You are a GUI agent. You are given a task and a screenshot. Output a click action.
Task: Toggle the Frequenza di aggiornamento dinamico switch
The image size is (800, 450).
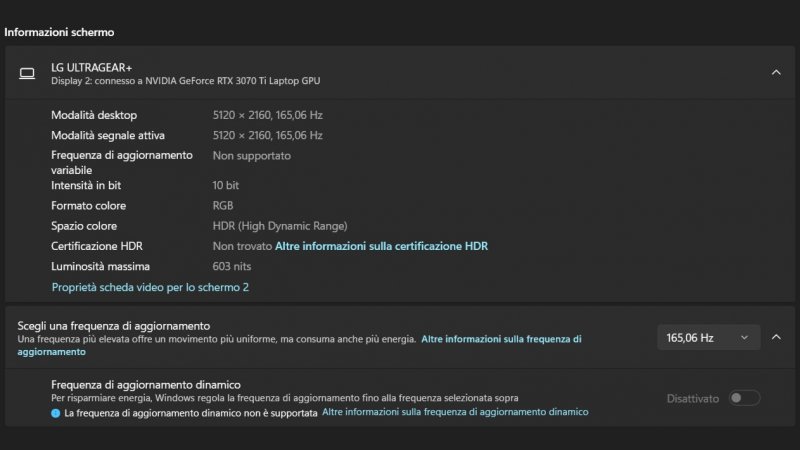[x=744, y=398]
